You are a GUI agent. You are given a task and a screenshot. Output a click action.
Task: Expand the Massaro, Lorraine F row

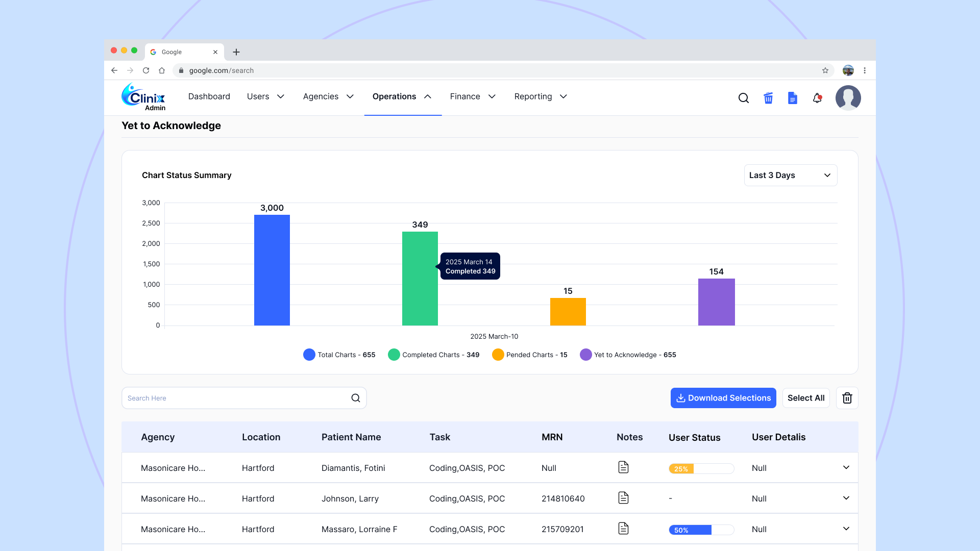point(846,529)
